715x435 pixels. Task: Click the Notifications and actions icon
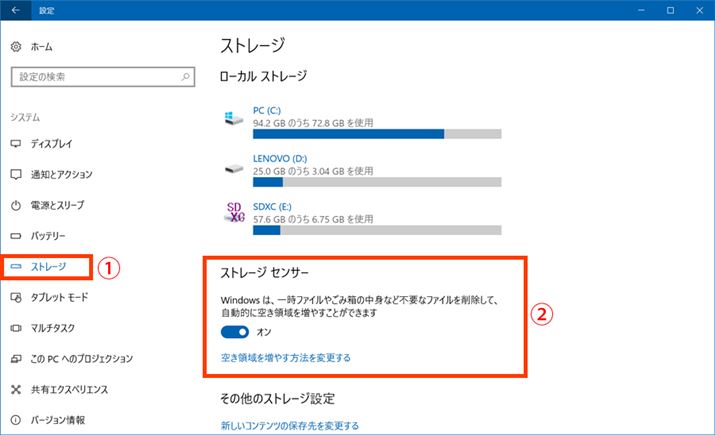(15, 175)
